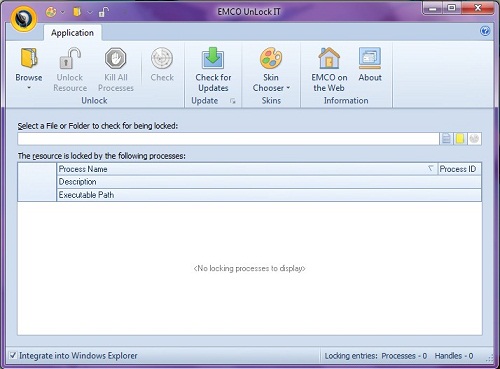Click the Skin Chooser palette icon
The width and height of the screenshot is (500, 369).
click(271, 58)
